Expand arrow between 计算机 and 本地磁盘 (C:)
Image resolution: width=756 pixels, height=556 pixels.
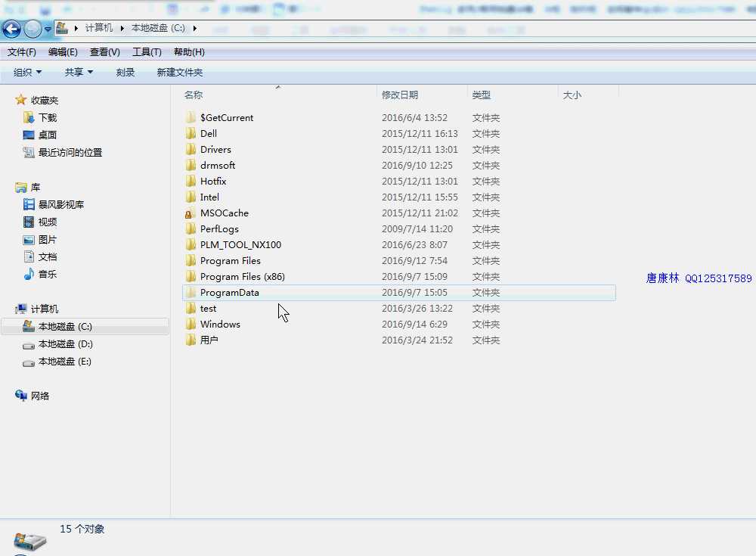[122, 29]
